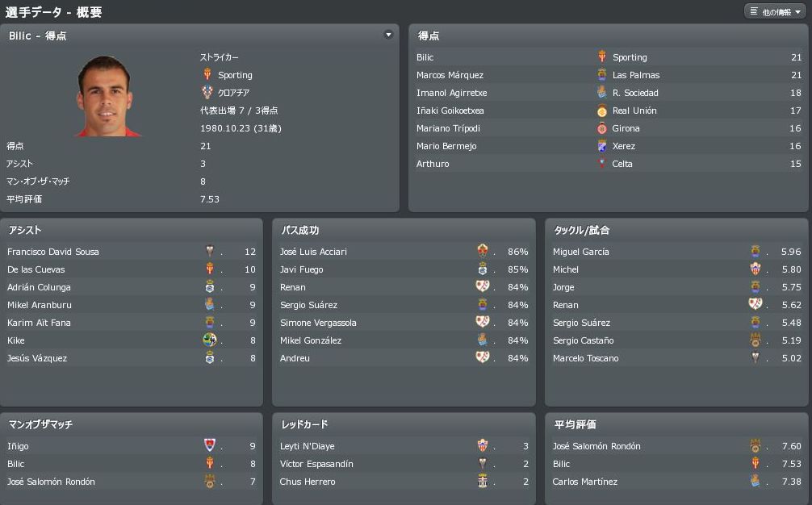Click club badge next to Iñigo

[210, 446]
